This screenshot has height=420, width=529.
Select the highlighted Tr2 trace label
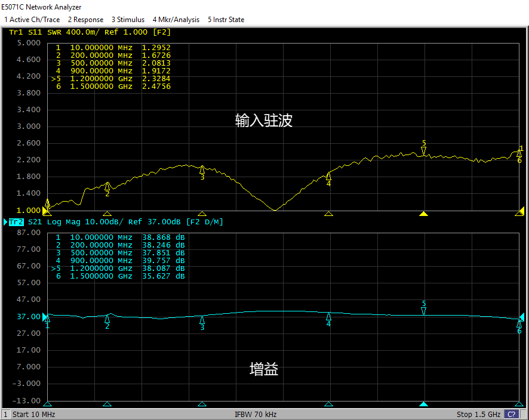point(16,222)
